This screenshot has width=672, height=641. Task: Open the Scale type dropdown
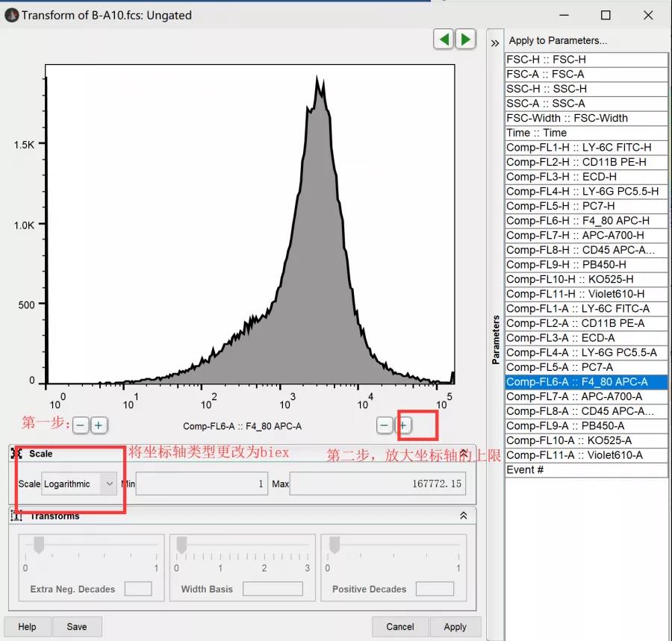click(79, 484)
